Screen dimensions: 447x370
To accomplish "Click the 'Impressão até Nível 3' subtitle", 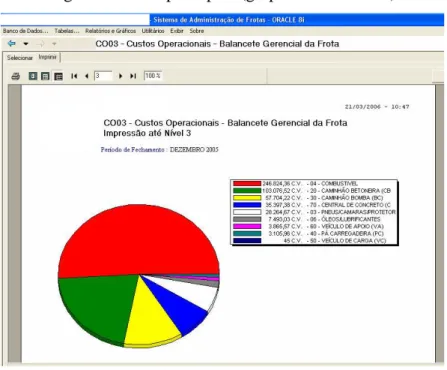I will (x=147, y=133).
